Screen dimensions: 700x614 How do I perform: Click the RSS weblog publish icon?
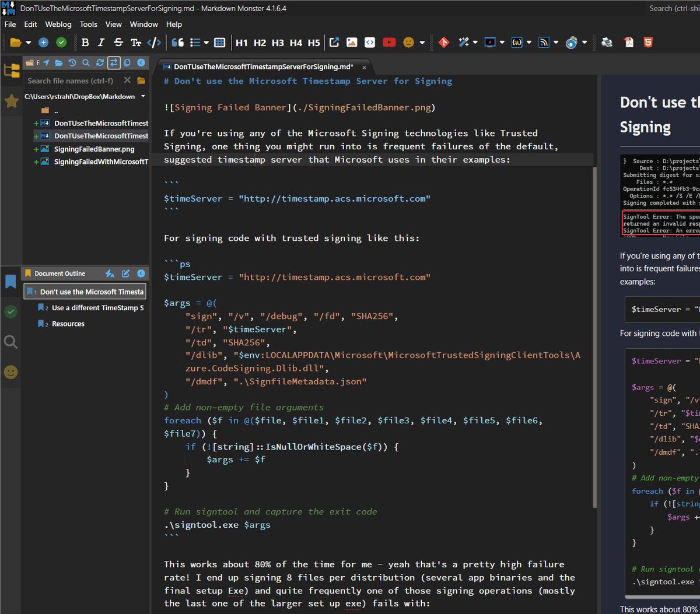pos(544,42)
